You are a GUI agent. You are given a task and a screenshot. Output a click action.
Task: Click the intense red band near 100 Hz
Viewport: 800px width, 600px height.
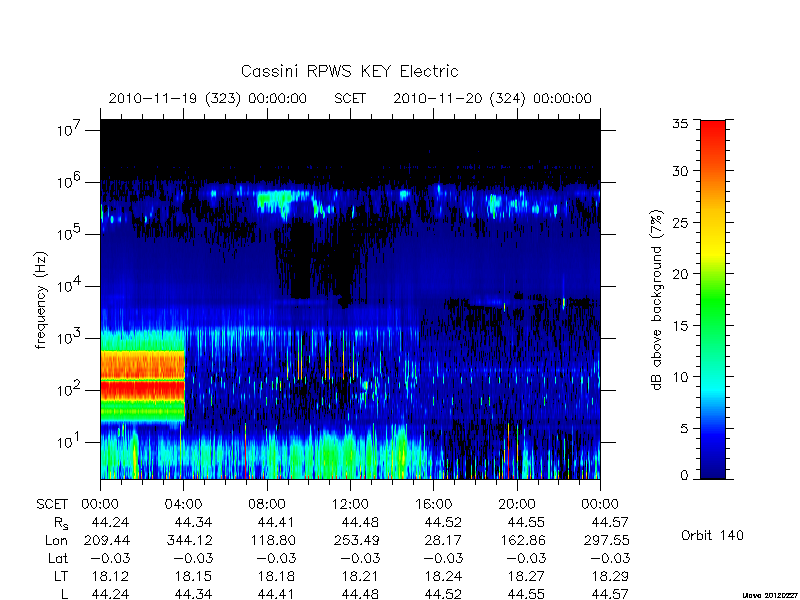(x=142, y=390)
